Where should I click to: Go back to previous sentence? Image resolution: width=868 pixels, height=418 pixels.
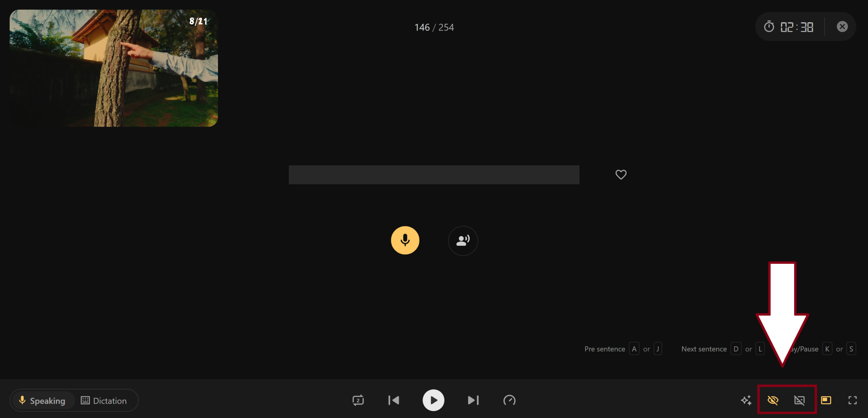[x=394, y=400]
